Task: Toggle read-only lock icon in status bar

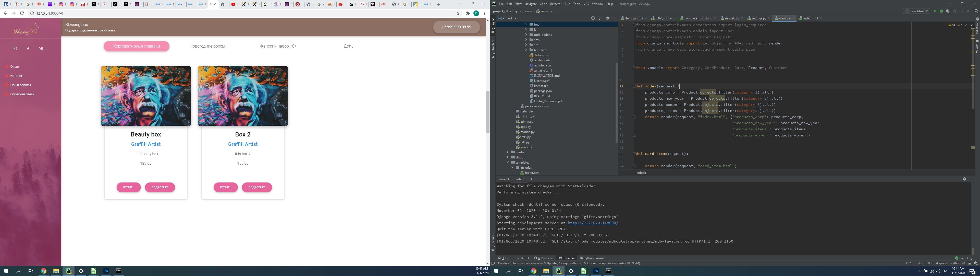Action: 969,263
